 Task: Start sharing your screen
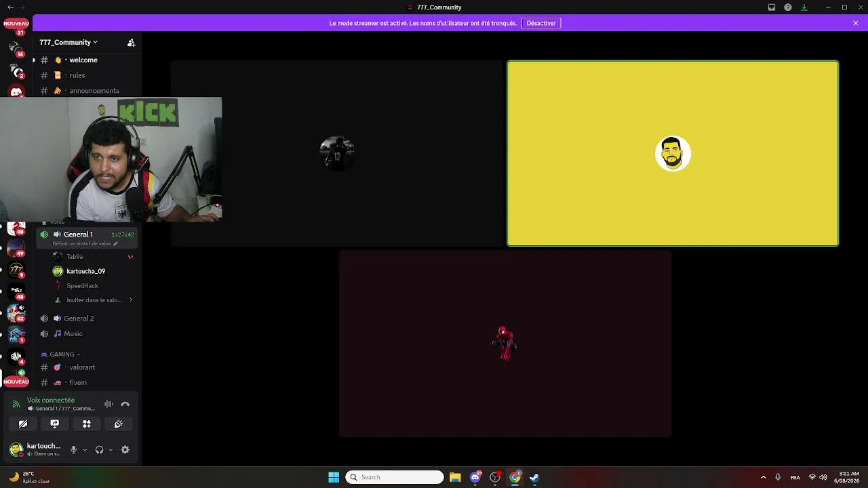pyautogui.click(x=55, y=424)
